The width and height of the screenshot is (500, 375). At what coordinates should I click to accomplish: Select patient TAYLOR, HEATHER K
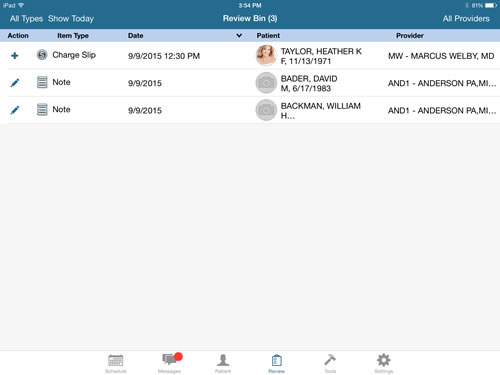[x=321, y=51]
